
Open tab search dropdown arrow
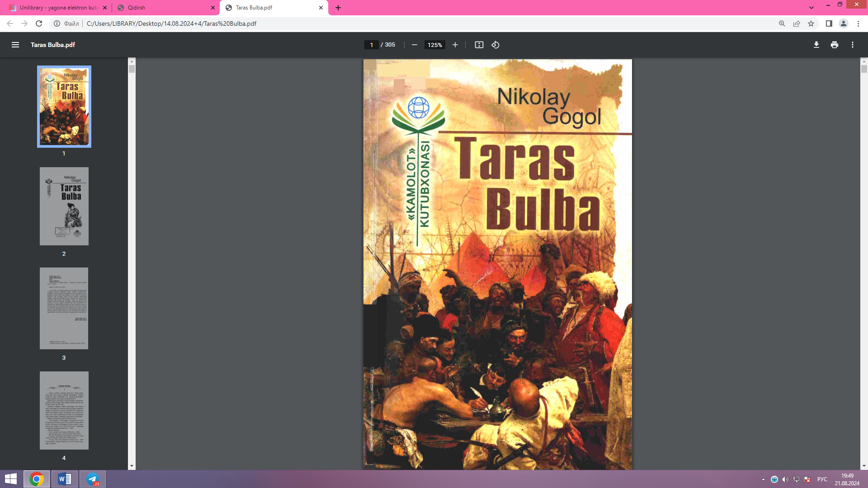click(811, 8)
